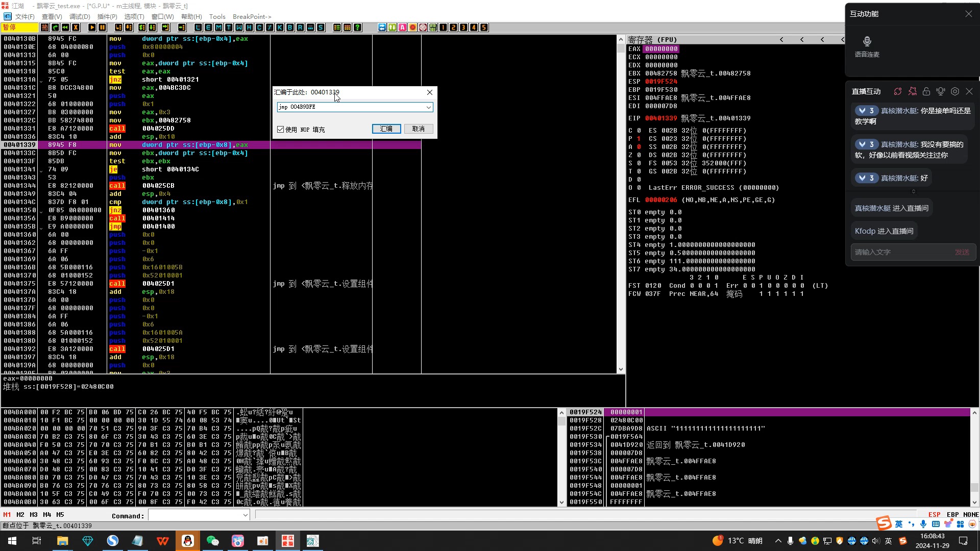Click the microphone voice-connect icon

(x=867, y=41)
